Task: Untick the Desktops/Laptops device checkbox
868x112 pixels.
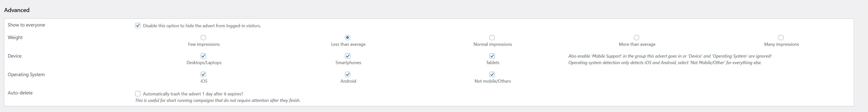Action: (203, 56)
